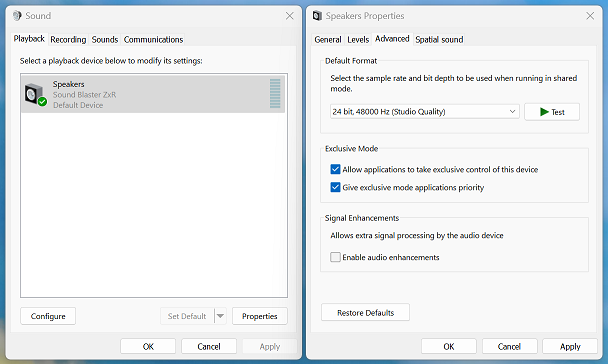Image resolution: width=608 pixels, height=364 pixels.
Task: Select the Advanced tab
Action: click(x=392, y=39)
